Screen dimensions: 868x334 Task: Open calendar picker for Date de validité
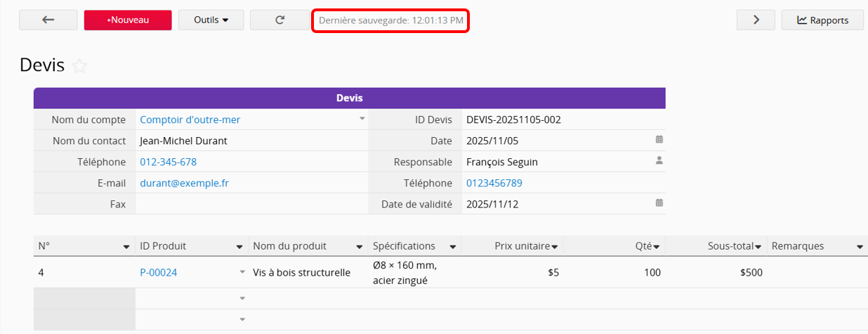click(659, 203)
